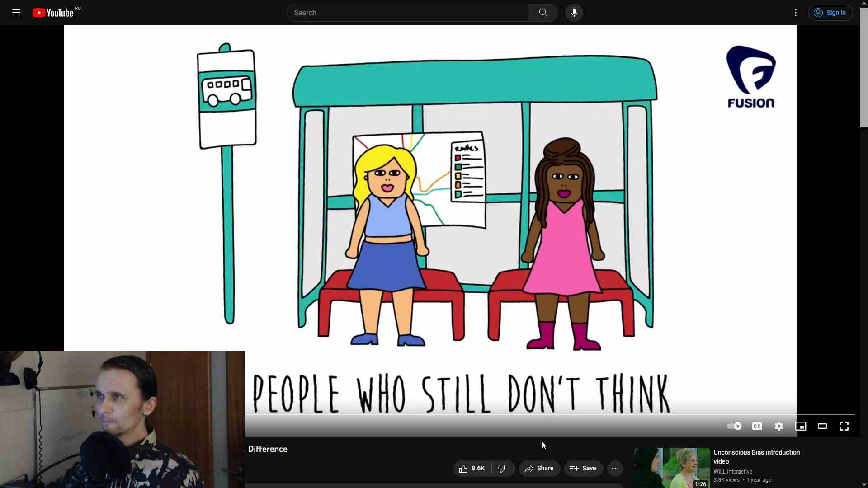
Task: Open the settings gear in player
Action: point(778,426)
